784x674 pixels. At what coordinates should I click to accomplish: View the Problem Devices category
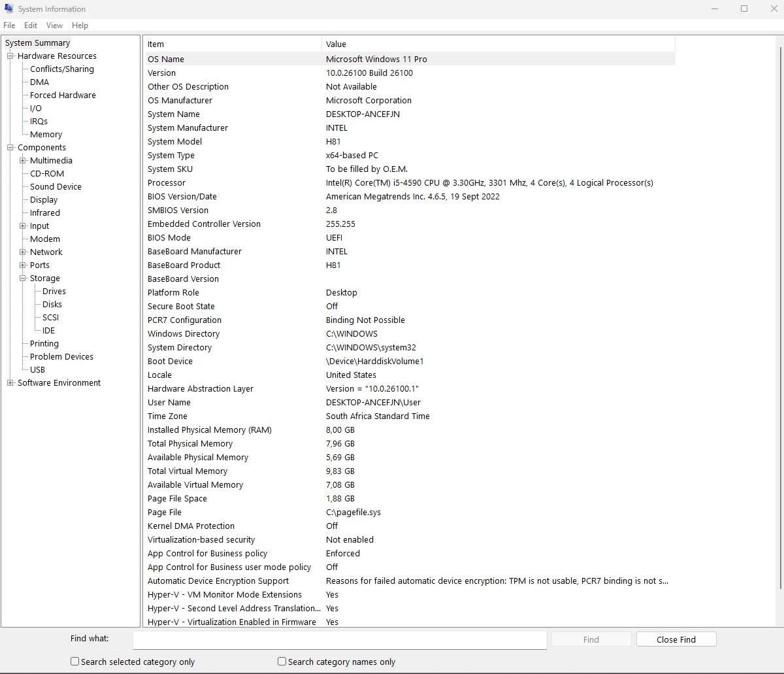coord(60,356)
